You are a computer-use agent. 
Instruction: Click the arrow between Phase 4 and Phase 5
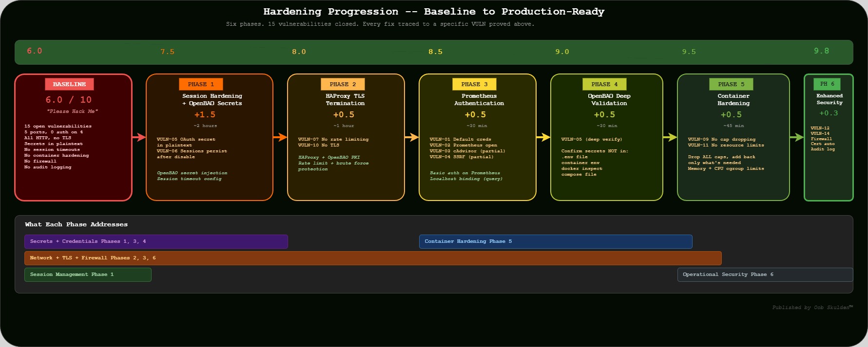670,137
